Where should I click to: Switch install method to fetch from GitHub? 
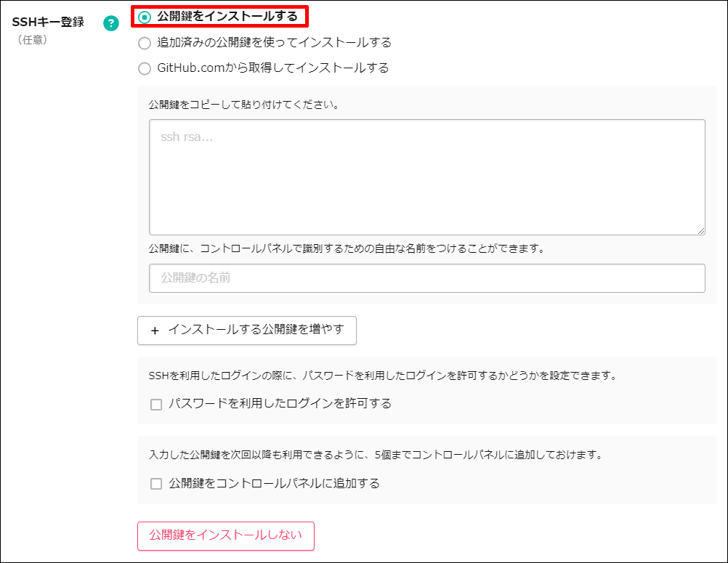click(x=144, y=68)
